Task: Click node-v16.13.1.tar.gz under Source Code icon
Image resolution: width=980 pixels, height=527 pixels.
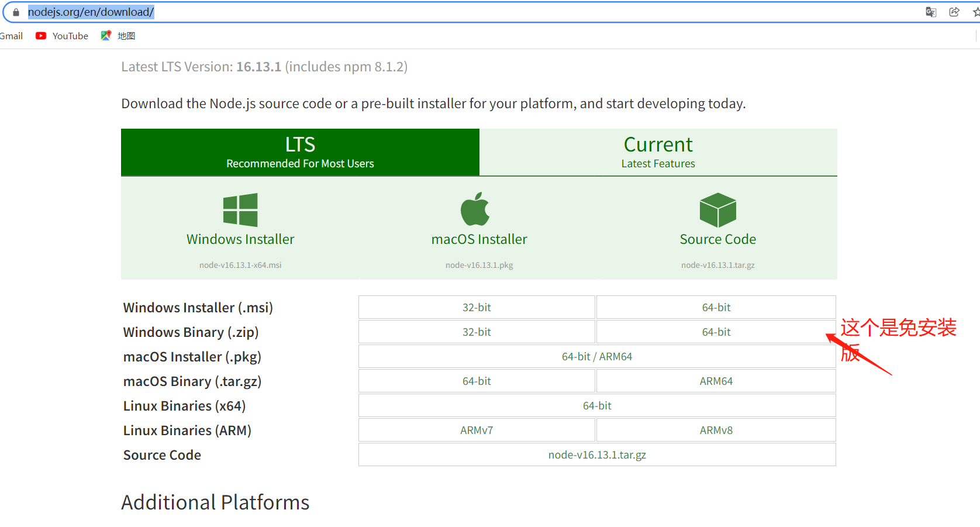Action: [x=718, y=265]
